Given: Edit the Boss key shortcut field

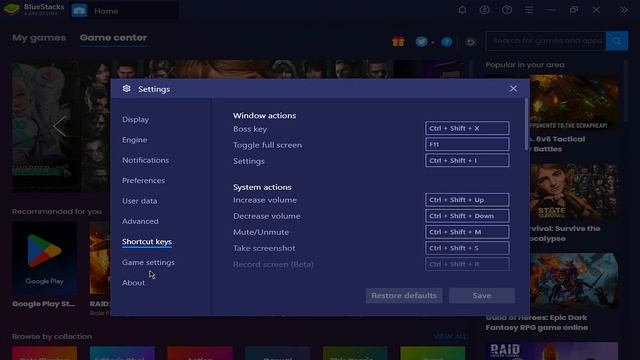Looking at the screenshot, I should (x=467, y=128).
